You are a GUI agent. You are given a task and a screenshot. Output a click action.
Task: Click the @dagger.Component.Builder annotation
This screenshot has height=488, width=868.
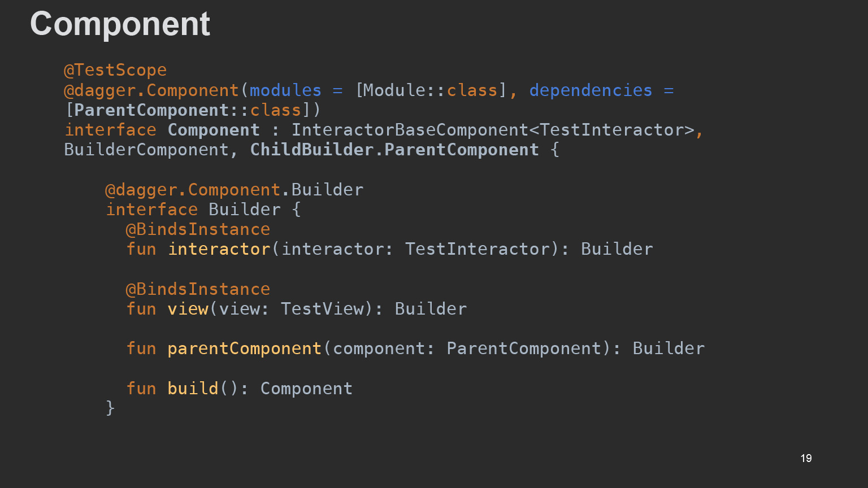[234, 190]
